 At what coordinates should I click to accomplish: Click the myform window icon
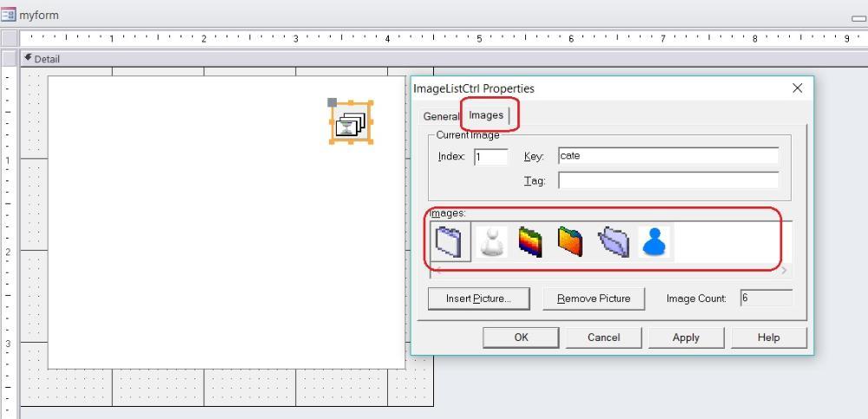pyautogui.click(x=9, y=15)
